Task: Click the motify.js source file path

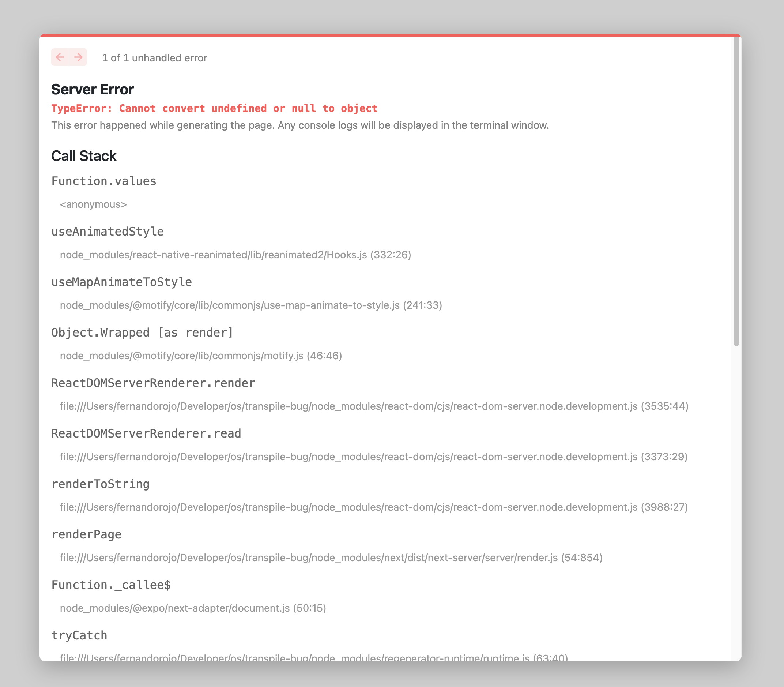Action: pos(201,356)
